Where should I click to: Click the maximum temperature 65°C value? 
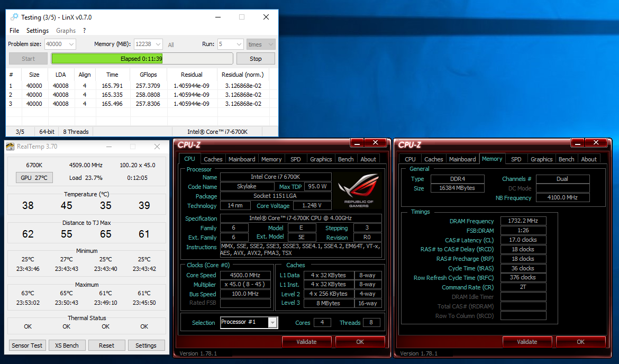(66, 293)
